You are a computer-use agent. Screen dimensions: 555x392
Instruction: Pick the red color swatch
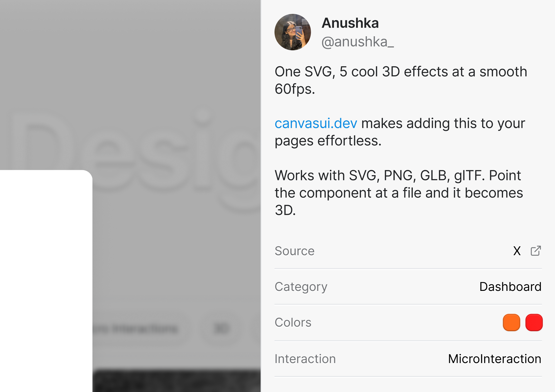pyautogui.click(x=534, y=322)
